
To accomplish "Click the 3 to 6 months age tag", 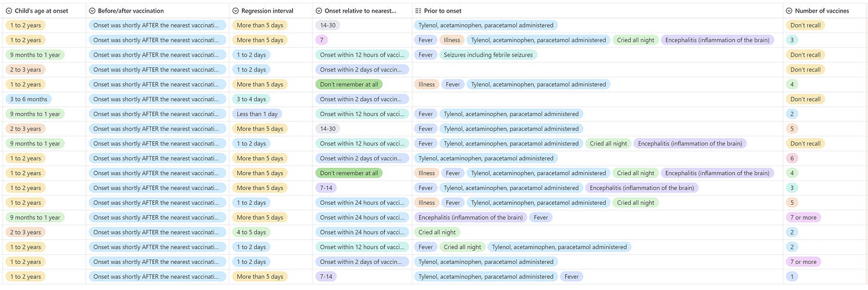I will coord(29,99).
